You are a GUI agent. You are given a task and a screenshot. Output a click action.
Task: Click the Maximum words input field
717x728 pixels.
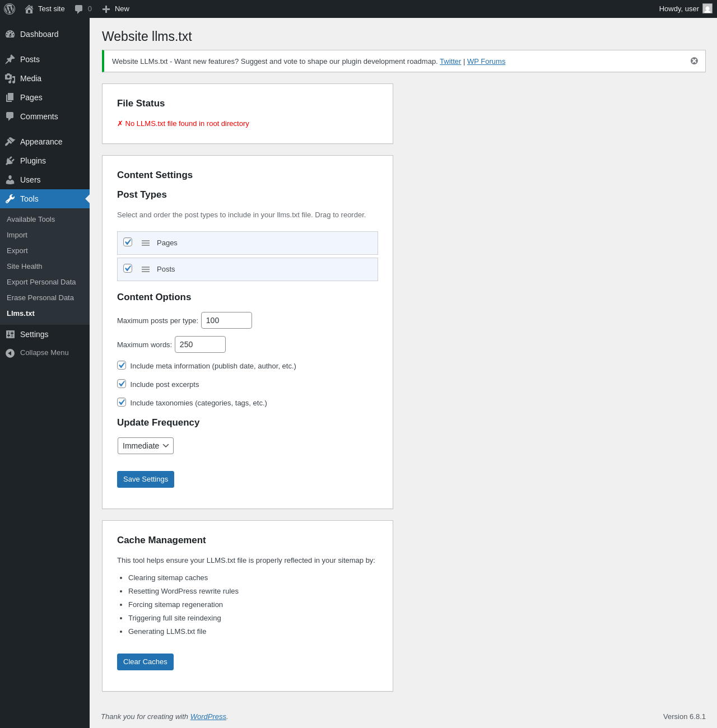click(x=200, y=344)
